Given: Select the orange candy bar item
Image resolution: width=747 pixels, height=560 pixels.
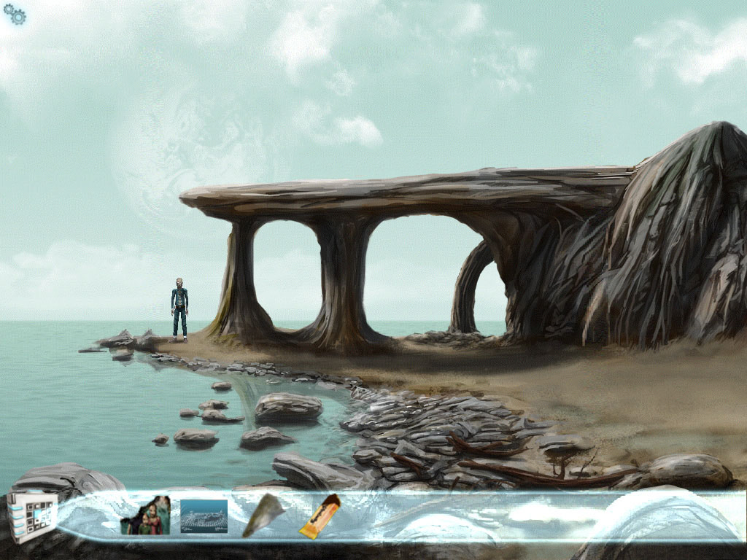Looking at the screenshot, I should [320, 516].
